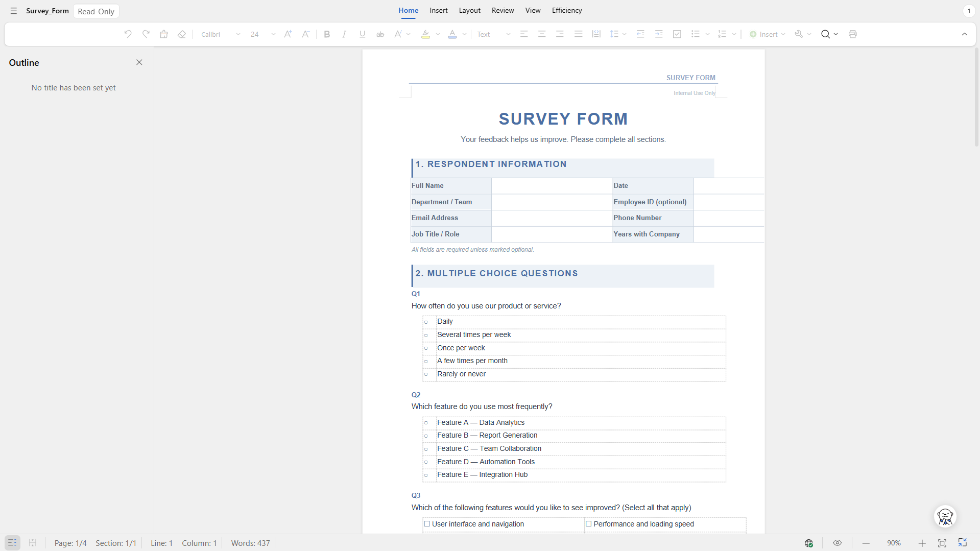The width and height of the screenshot is (980, 551).
Task: Click the undo arrow icon
Action: pos(128,34)
